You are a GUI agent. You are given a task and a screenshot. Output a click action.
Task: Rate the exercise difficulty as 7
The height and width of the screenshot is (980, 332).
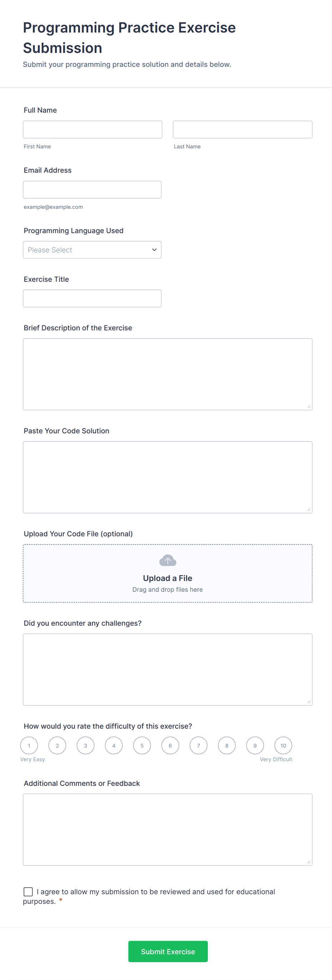[x=198, y=746]
